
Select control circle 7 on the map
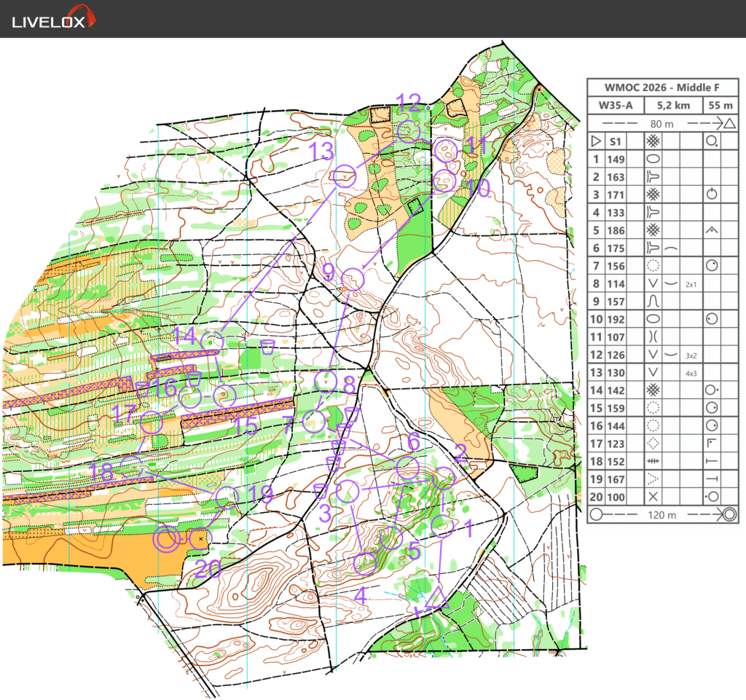coord(314,421)
